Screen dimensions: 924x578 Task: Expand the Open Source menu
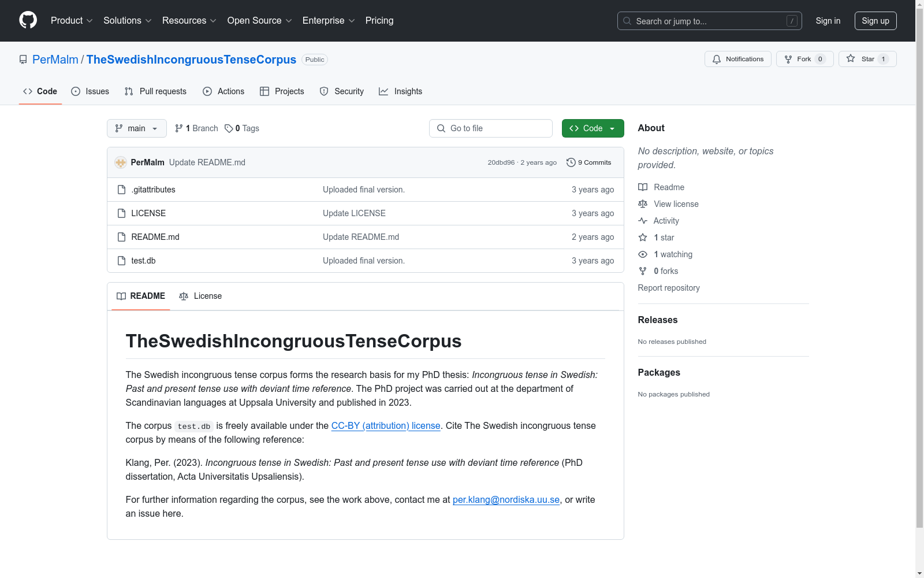pyautogui.click(x=260, y=21)
